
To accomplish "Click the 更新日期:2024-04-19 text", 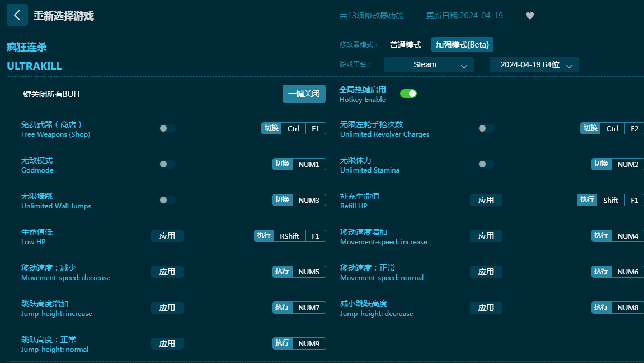I will pyautogui.click(x=464, y=16).
